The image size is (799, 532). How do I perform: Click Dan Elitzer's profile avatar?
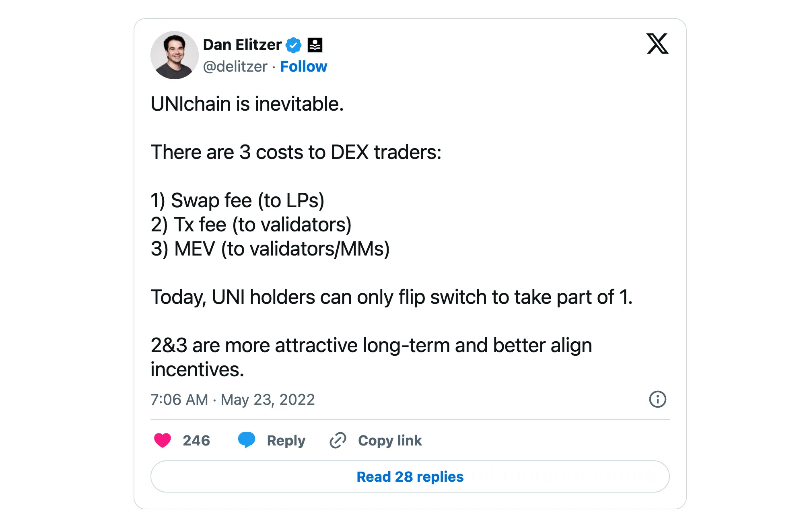tap(175, 55)
